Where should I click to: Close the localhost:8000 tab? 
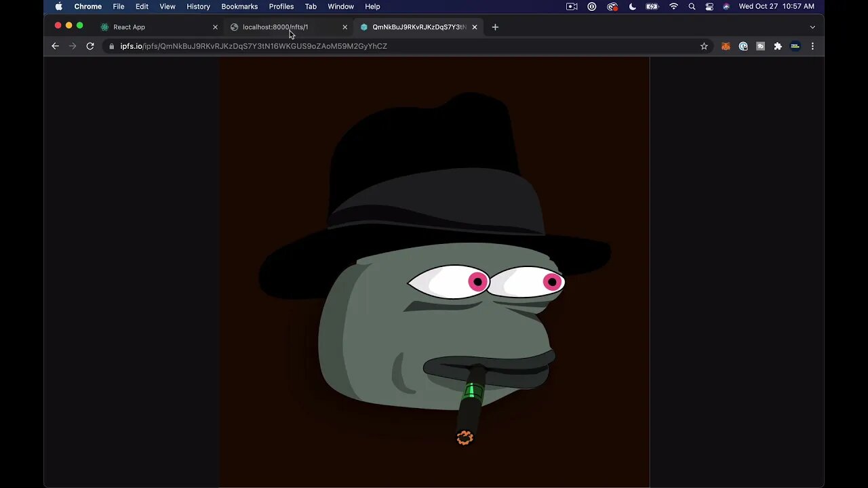click(x=344, y=27)
